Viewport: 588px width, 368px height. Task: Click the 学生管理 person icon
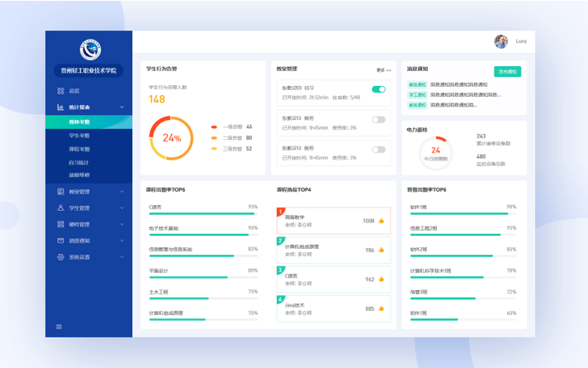(60, 208)
